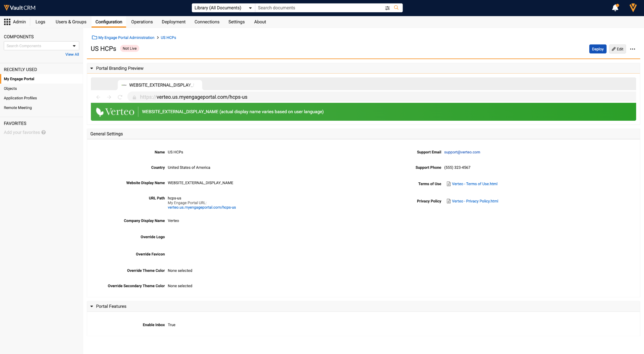Click Website Display Name value WEBSITE_EXTERNAL_DISPLAY_NAME
The height and width of the screenshot is (354, 644).
(x=201, y=183)
